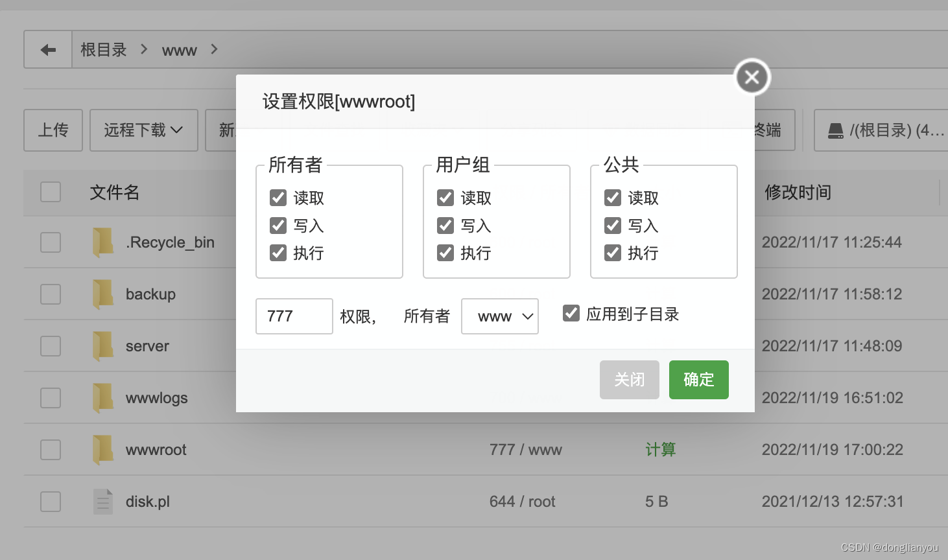Open the server folder icon
This screenshot has width=948, height=560.
click(103, 346)
